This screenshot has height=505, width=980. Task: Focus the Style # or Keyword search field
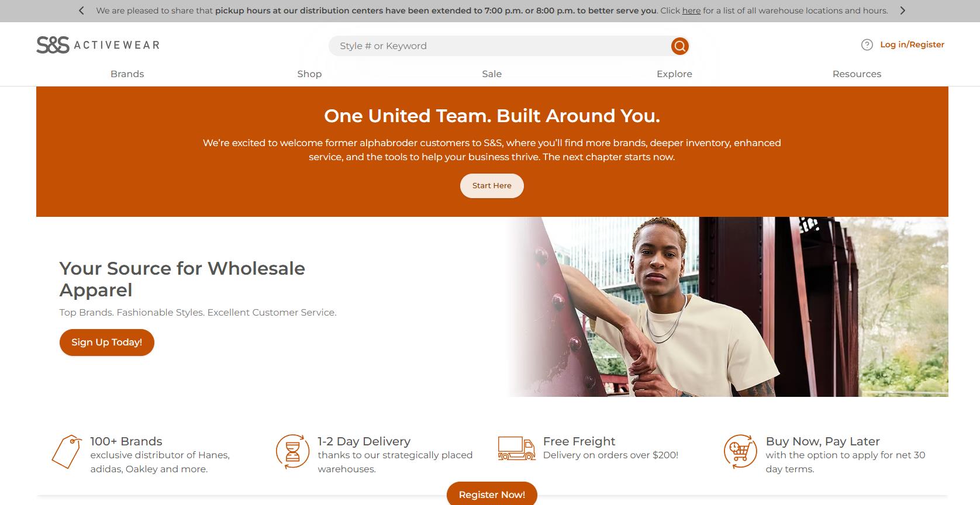[500, 46]
